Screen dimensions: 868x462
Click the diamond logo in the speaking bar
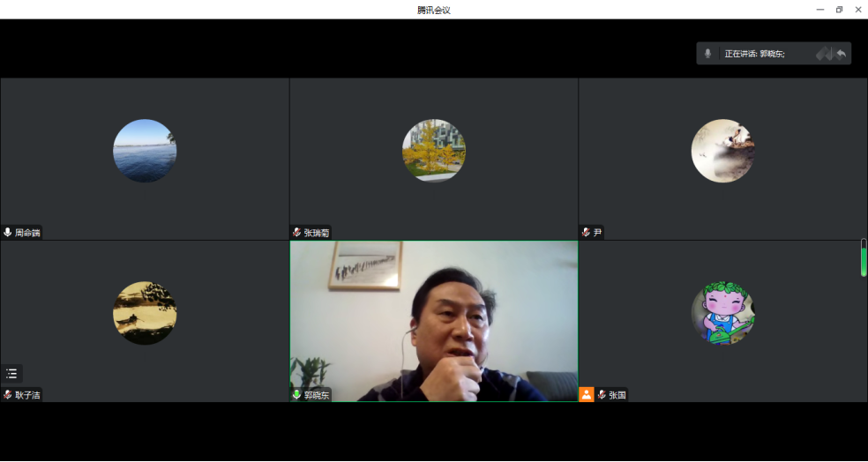click(x=823, y=54)
